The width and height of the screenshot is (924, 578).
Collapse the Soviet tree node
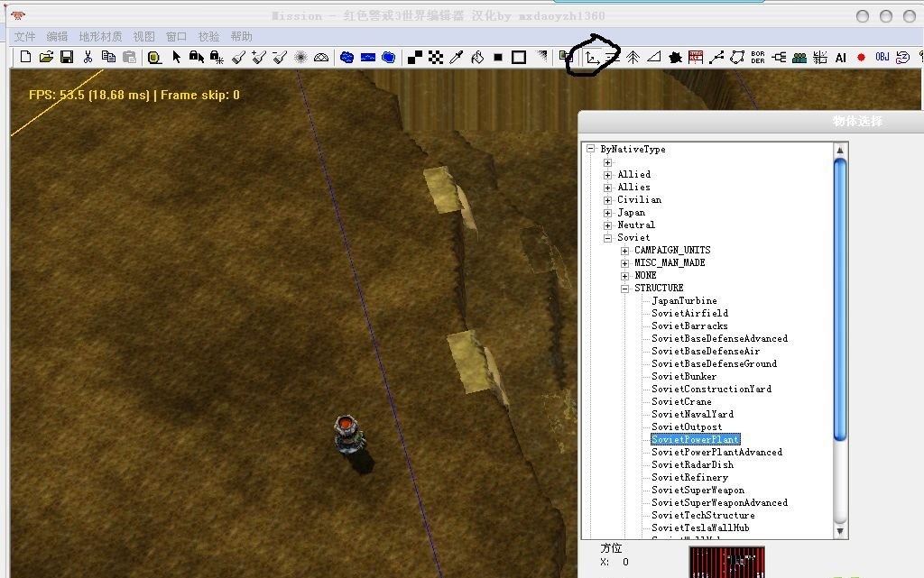pyautogui.click(x=607, y=238)
